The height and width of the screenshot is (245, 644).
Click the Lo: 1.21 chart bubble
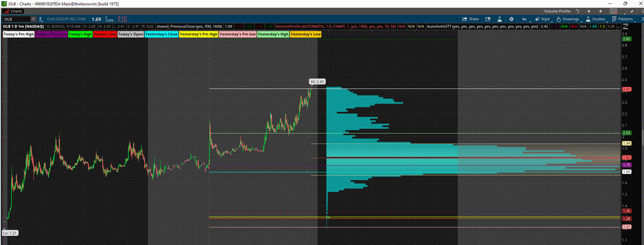click(x=9, y=232)
